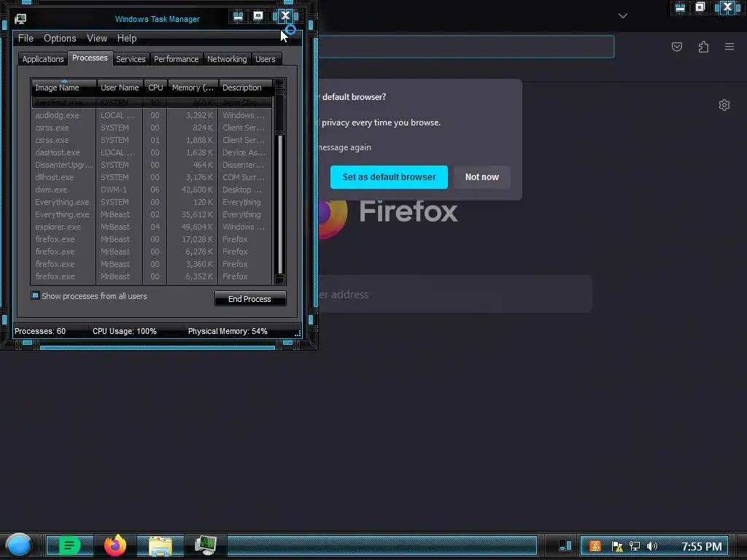Select Everything.exe row owned by MrBeast
Image resolution: width=747 pixels, height=560 pixels.
152,214
